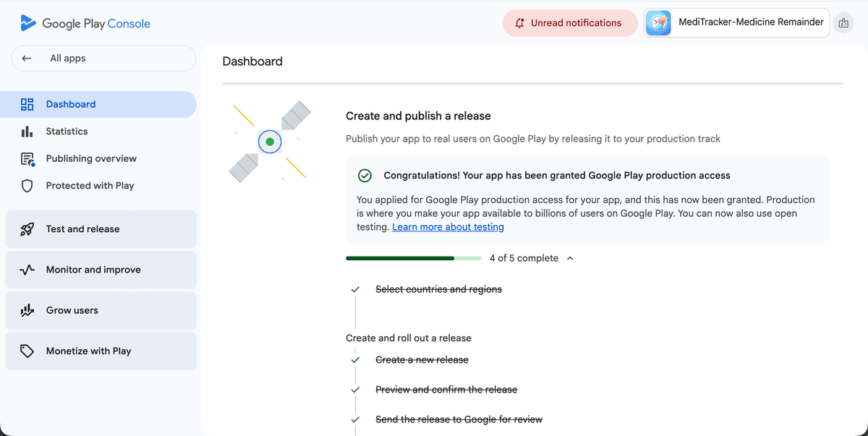868x436 pixels.
Task: Click the green checkmark circle beside Congratulations
Action: [365, 176]
